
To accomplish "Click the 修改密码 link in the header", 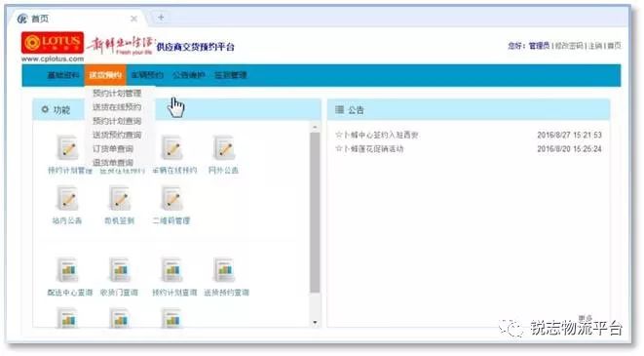I will click(569, 46).
